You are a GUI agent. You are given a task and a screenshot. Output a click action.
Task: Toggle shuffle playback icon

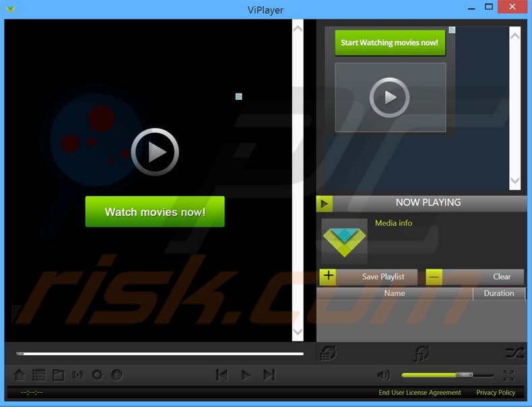click(x=514, y=353)
